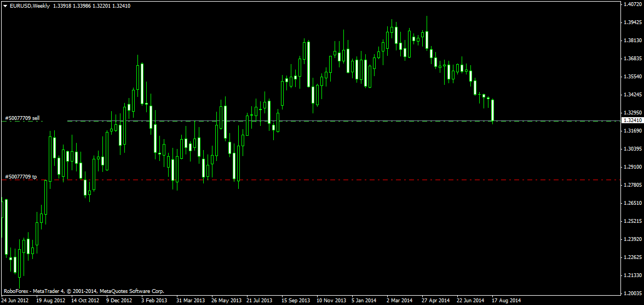The image size is (644, 305).
Task: Click the 1.22625 price axis label
Action: pyautogui.click(x=633, y=257)
